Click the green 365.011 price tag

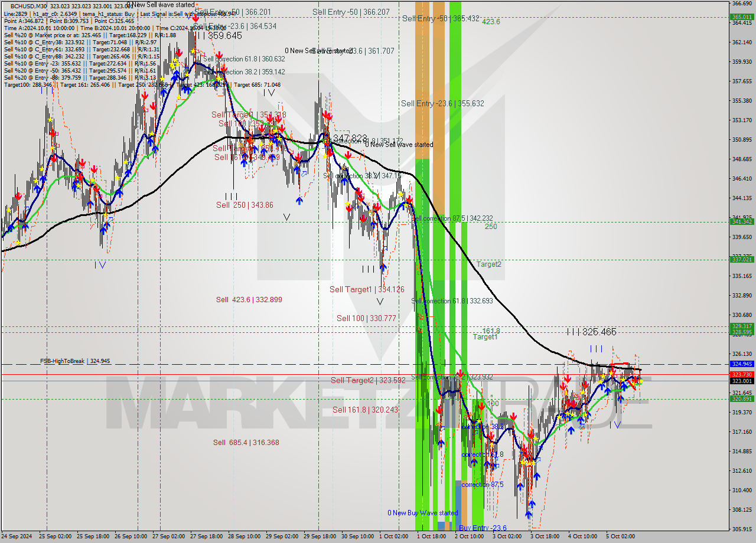742,17
